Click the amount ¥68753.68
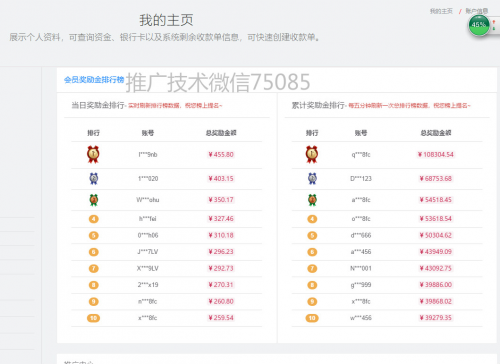 (436, 179)
